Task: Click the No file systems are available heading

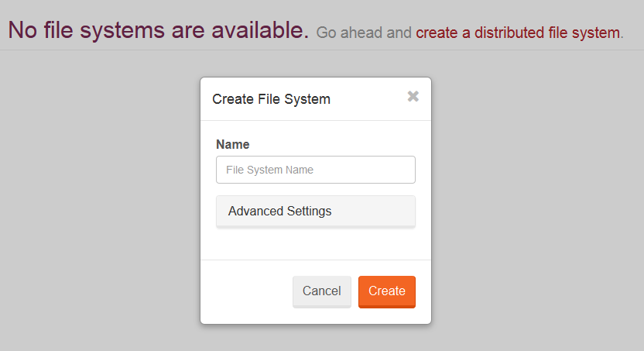Action: [158, 30]
